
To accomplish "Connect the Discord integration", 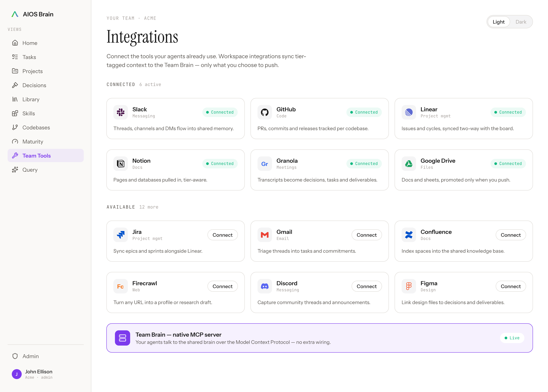I will coord(366,286).
